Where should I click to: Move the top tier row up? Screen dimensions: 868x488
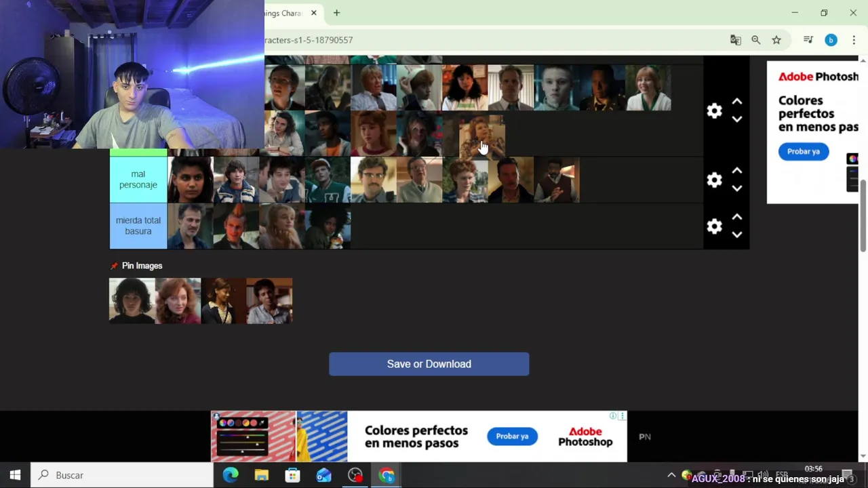point(737,102)
